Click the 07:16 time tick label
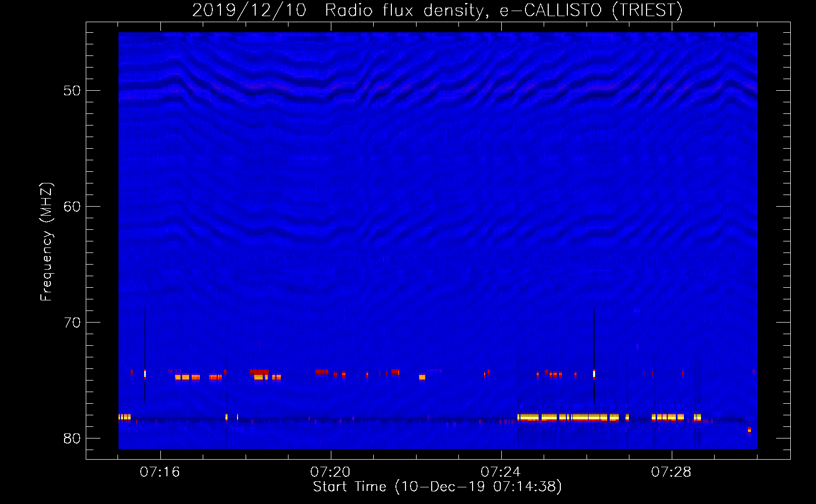The height and width of the screenshot is (504, 816). [160, 472]
